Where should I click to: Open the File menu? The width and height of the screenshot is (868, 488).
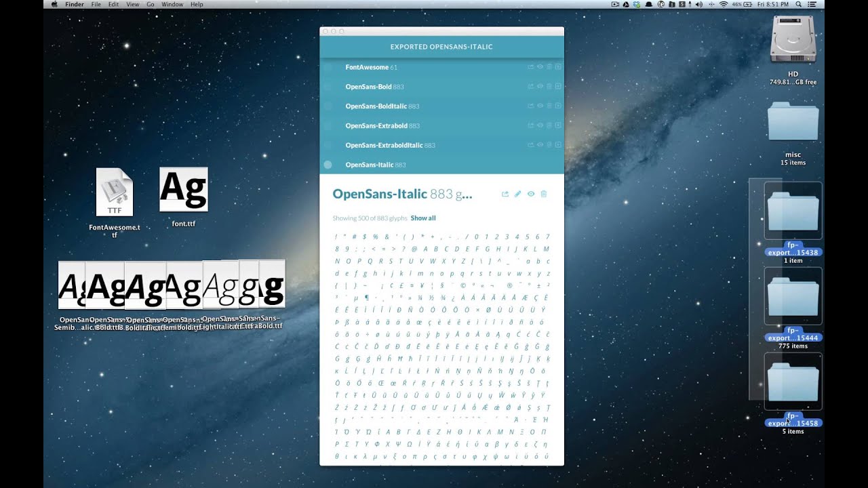96,4
